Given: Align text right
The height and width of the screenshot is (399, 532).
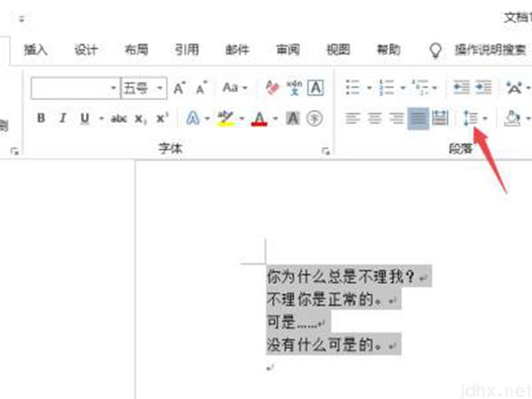Looking at the screenshot, I should (x=396, y=119).
